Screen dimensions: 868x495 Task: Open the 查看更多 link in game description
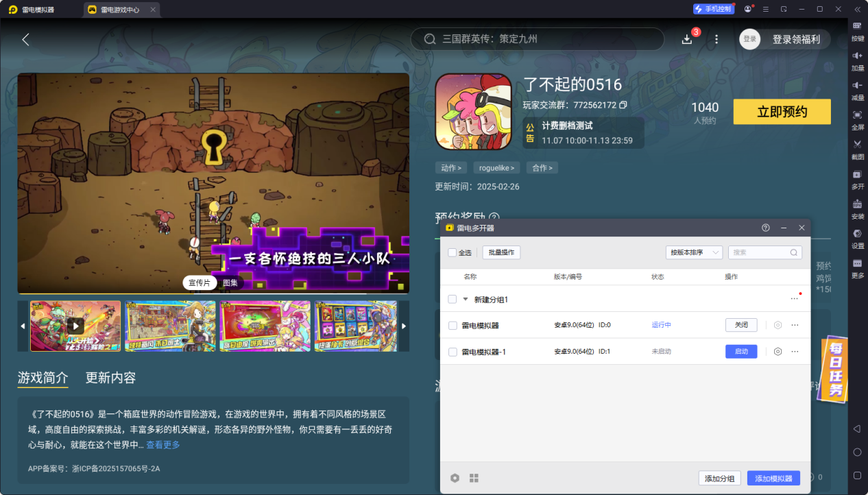[x=162, y=444]
